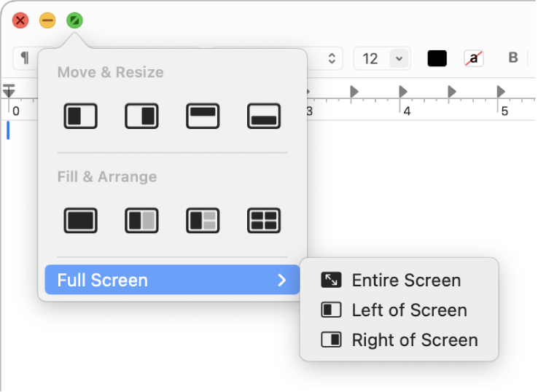
Task: Click the paragraph style pilcrow button
Action: pyautogui.click(x=25, y=58)
